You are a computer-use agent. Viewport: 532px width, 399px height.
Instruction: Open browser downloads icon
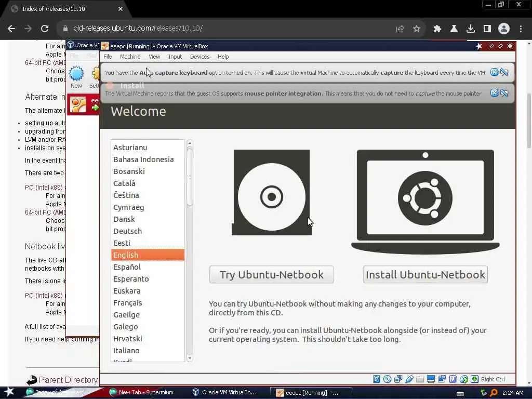(x=471, y=29)
